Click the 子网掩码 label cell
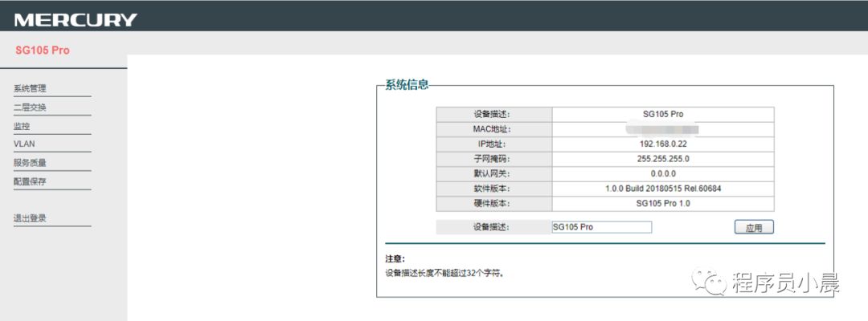The height and width of the screenshot is (321, 868). pos(493,159)
